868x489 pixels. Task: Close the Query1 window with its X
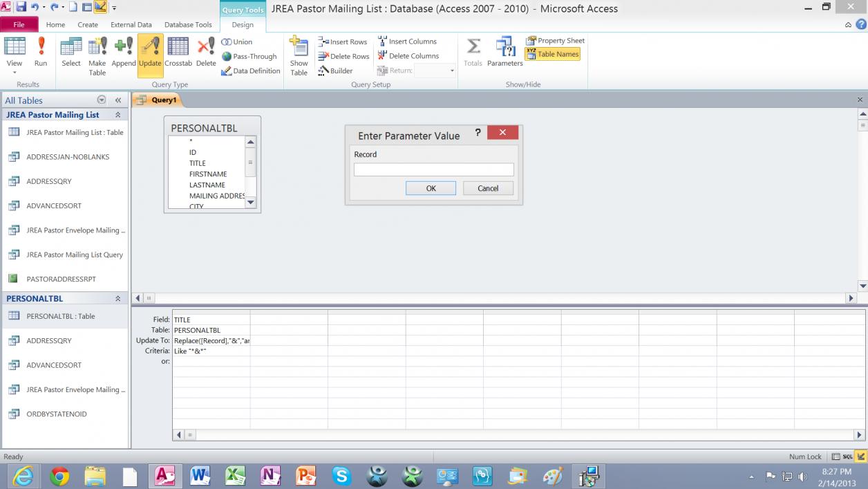860,100
